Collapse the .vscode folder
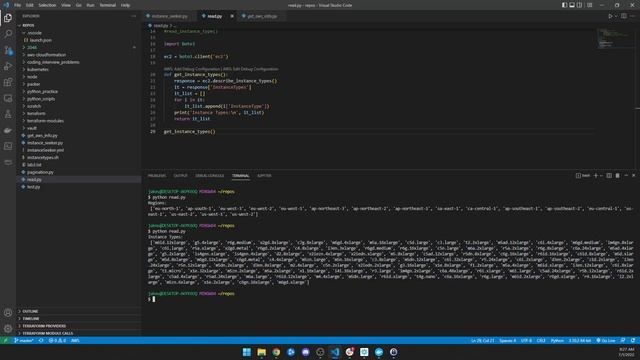Screen dimensions: 640x360 pos(78,33)
